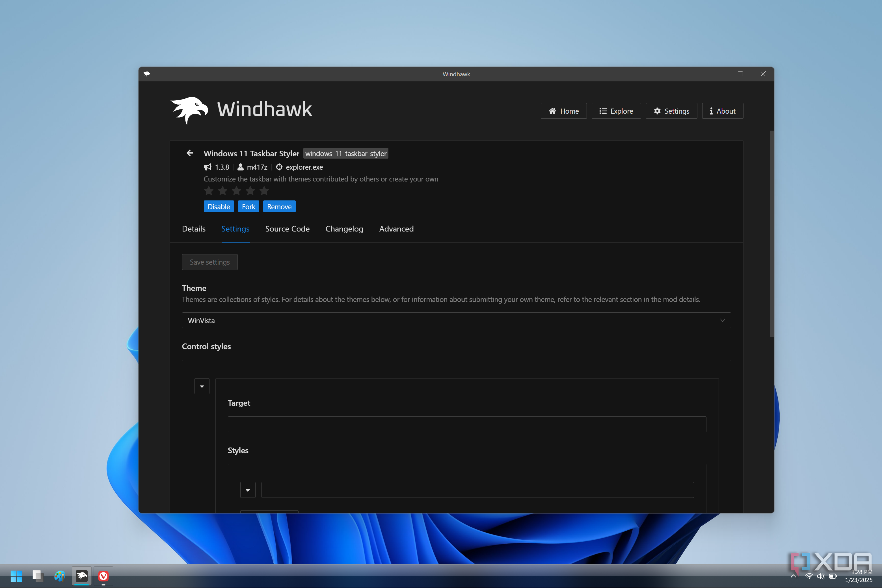Open the Changelog tab

point(344,229)
